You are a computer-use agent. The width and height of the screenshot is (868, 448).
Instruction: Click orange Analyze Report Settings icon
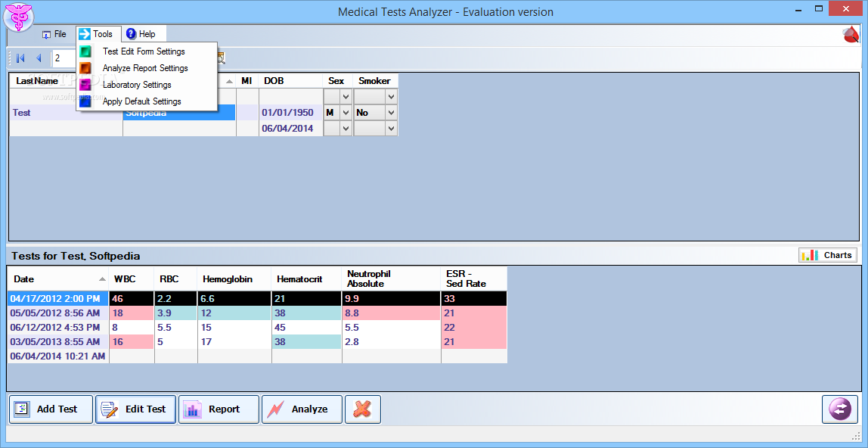[x=85, y=68]
